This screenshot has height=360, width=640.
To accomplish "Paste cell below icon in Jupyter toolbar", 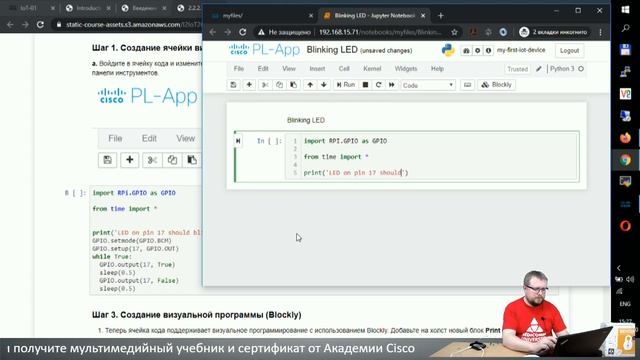I will [x=293, y=85].
